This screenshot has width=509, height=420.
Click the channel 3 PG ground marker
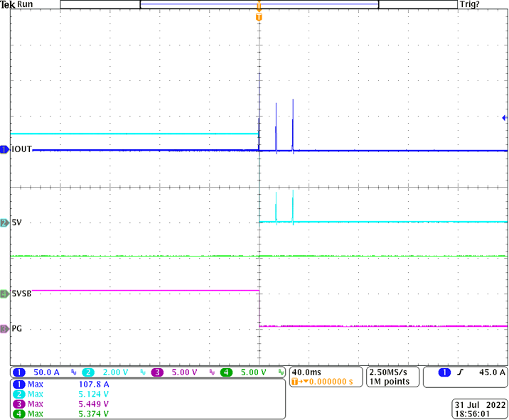tap(5, 329)
